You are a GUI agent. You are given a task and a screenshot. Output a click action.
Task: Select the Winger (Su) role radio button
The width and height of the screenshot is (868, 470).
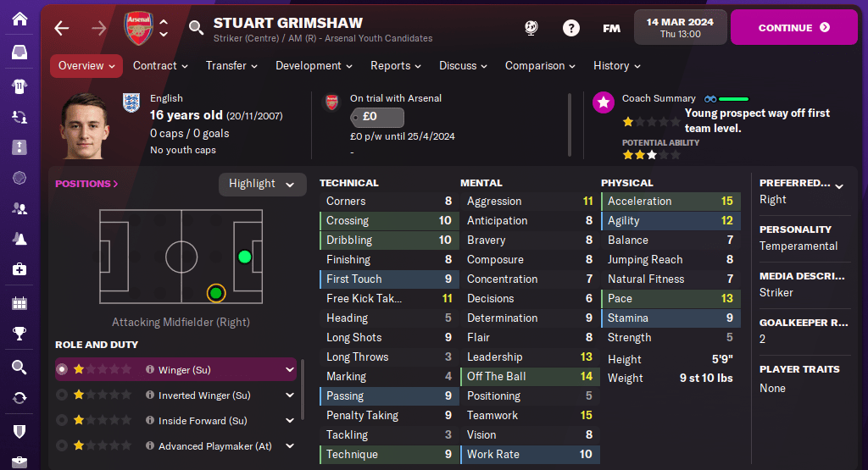(x=62, y=369)
